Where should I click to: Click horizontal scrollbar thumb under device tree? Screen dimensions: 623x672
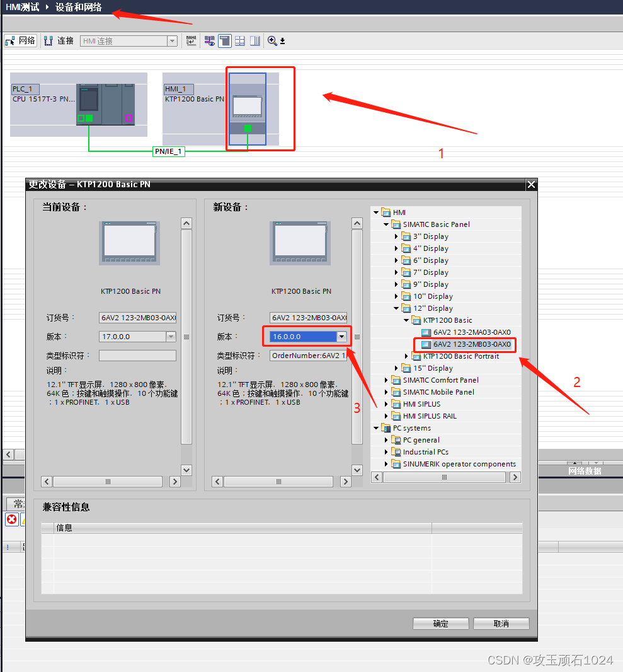pos(445,477)
